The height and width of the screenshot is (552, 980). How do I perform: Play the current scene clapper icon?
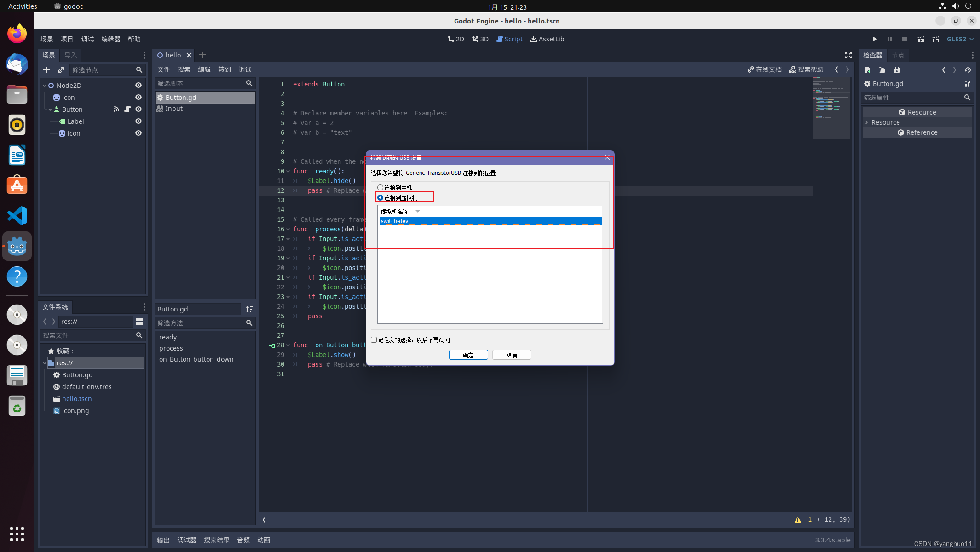click(921, 39)
